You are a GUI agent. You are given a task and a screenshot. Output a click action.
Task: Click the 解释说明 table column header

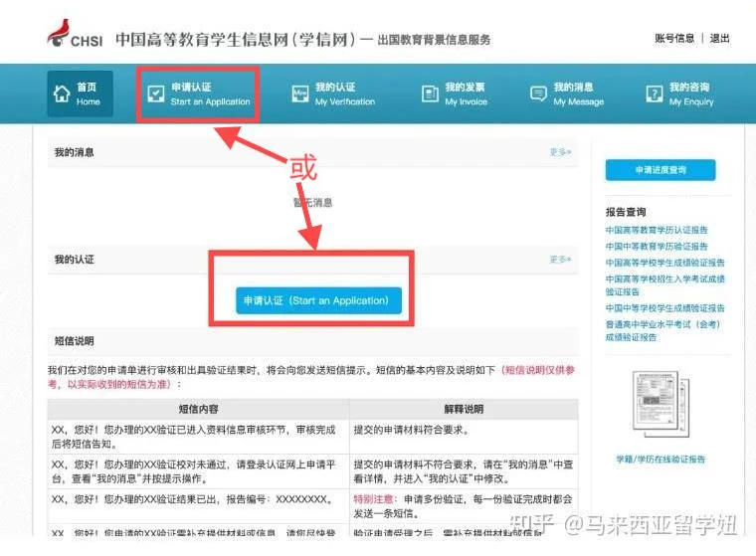(464, 409)
